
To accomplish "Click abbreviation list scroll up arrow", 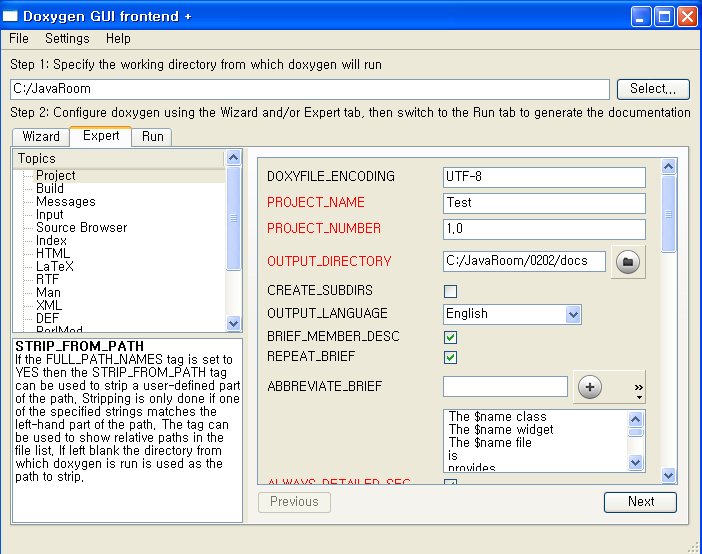I will pos(635,419).
